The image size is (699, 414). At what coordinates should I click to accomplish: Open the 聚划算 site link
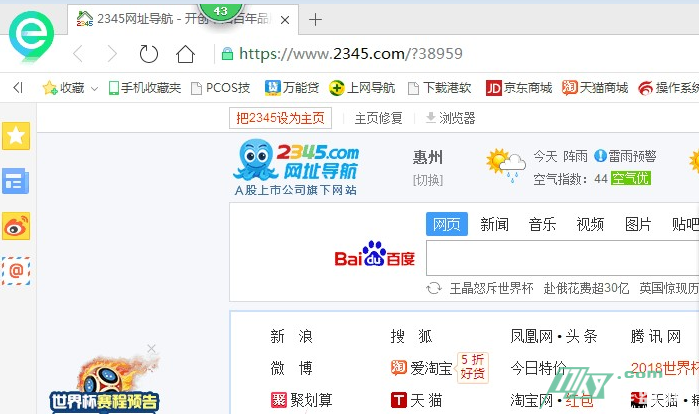[x=302, y=400]
